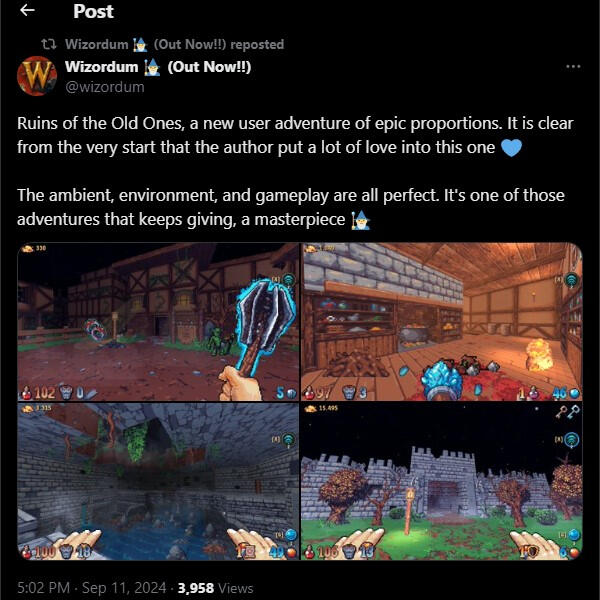
Task: Click the keys icons in castle screenshot
Action: point(567,412)
